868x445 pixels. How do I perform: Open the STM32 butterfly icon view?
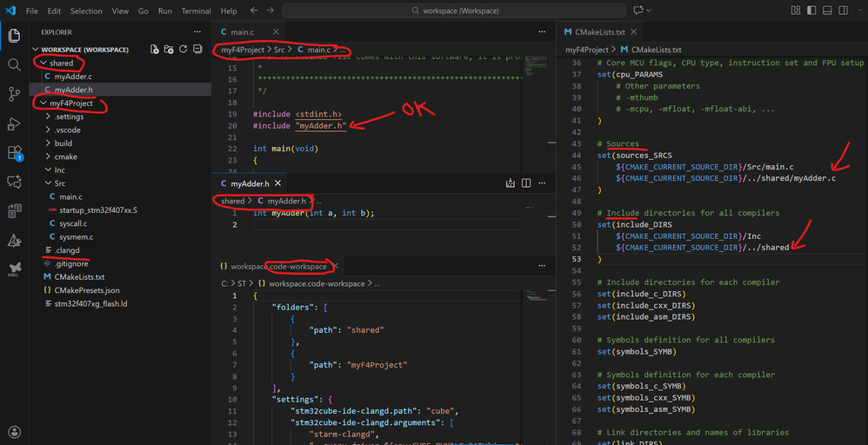click(15, 269)
